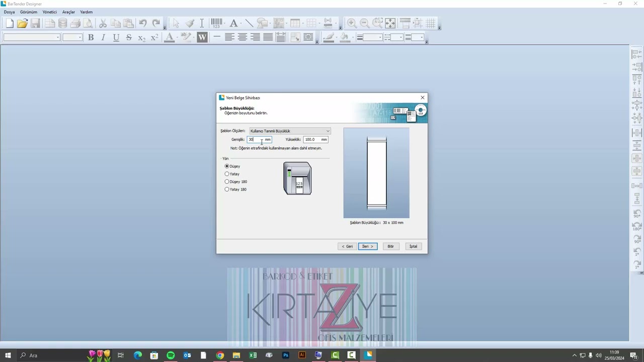Open the Araçlar menu

[x=68, y=12]
